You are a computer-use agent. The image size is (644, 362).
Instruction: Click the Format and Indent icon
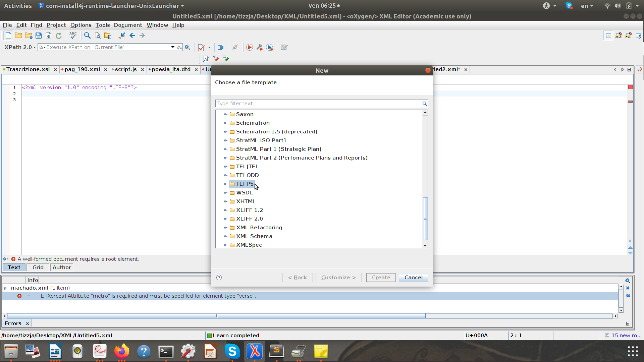(x=221, y=48)
